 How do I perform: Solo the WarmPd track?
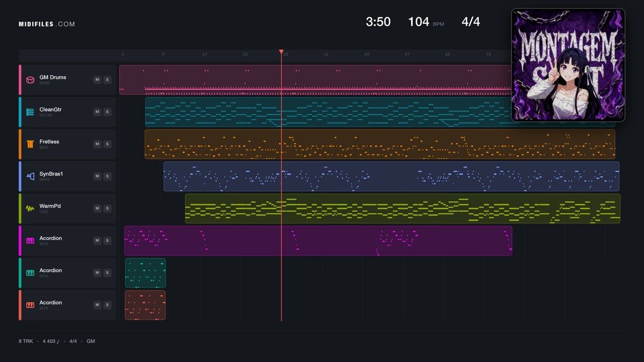[x=107, y=208]
